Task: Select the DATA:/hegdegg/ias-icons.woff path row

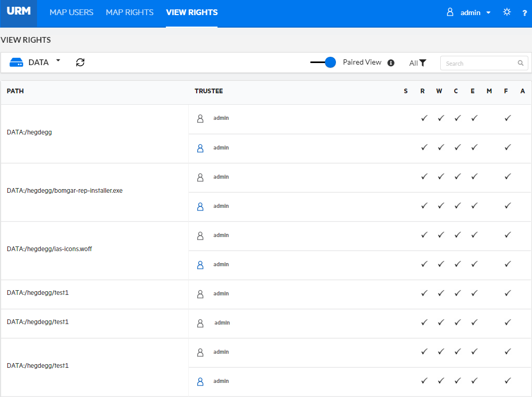Action: tap(50, 249)
